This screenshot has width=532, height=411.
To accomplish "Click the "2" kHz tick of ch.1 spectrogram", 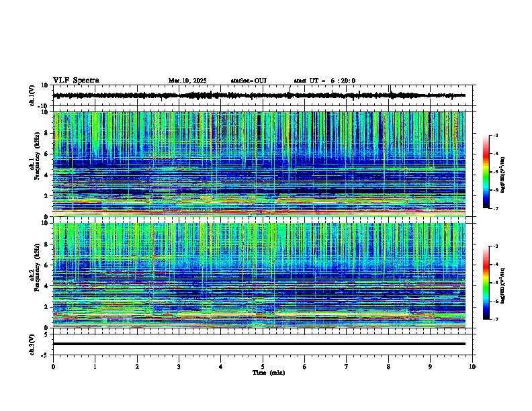I will click(48, 196).
